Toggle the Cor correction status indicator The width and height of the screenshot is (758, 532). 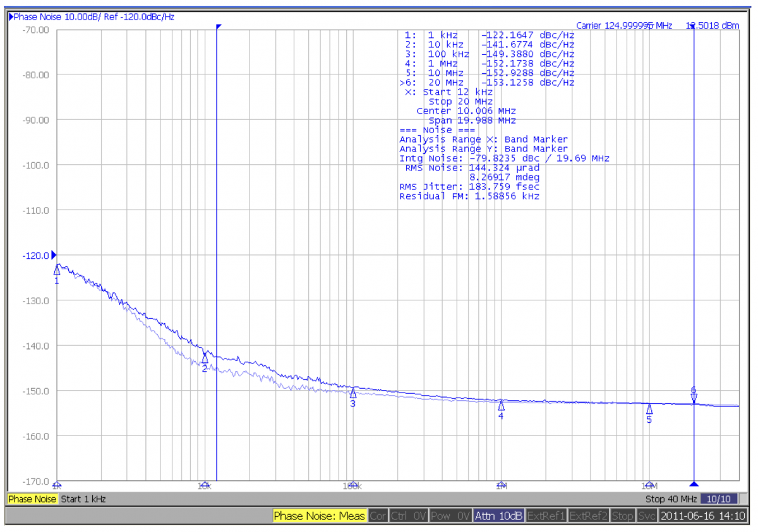point(378,516)
